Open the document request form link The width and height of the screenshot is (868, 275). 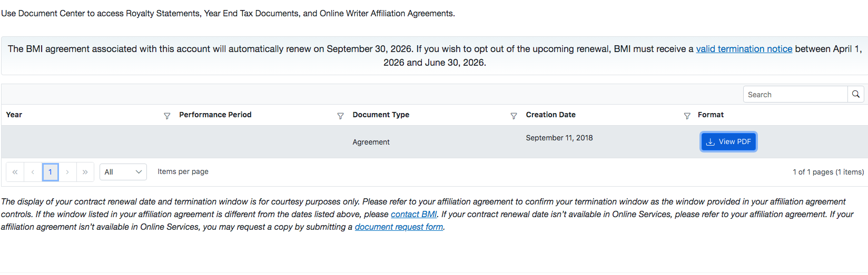(x=399, y=227)
